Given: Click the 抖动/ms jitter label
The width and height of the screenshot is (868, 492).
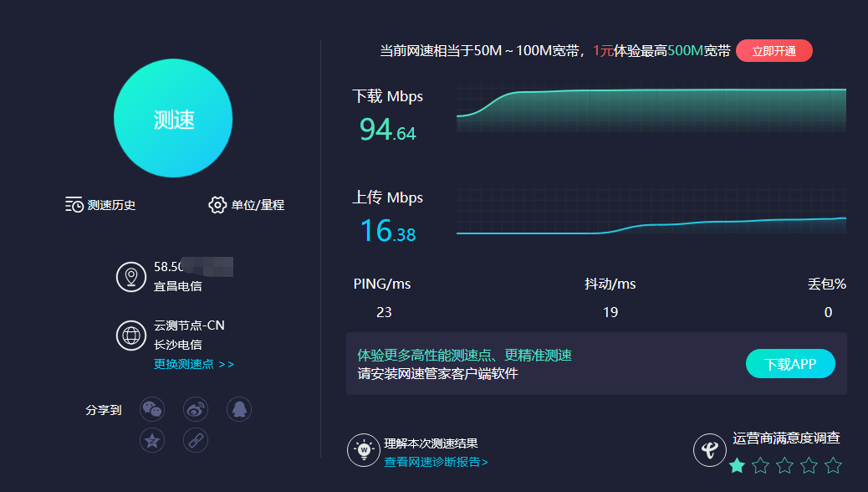Looking at the screenshot, I should coord(610,284).
